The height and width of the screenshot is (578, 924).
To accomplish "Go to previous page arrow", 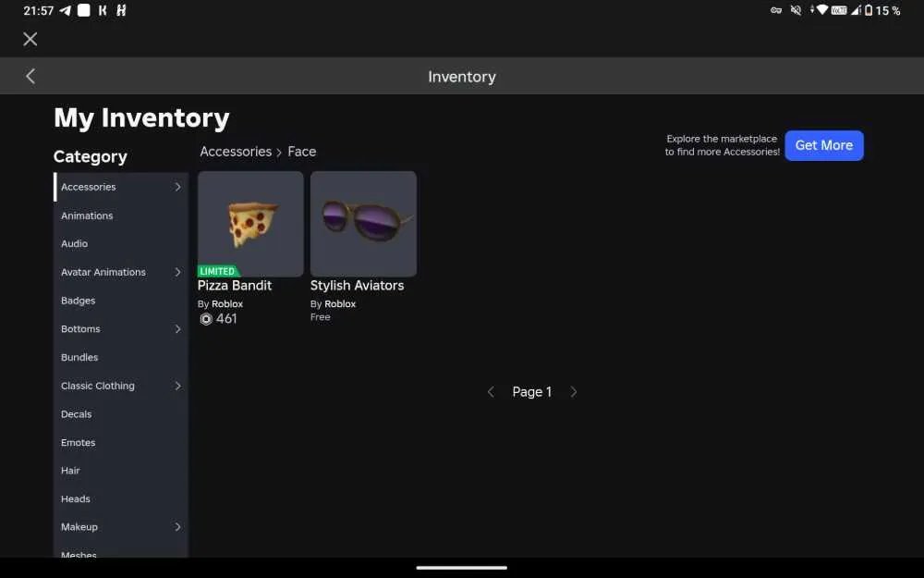I will coord(491,391).
